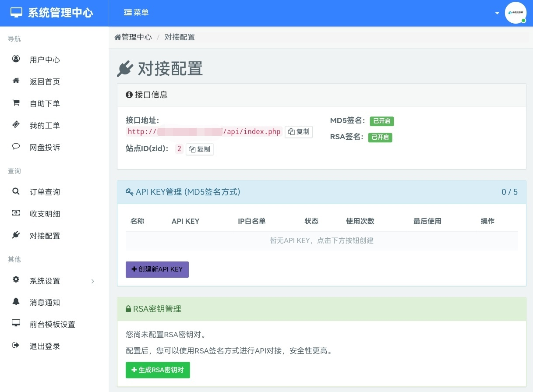533x392 pixels.
Task: Click the user avatar at the top right
Action: [x=515, y=13]
